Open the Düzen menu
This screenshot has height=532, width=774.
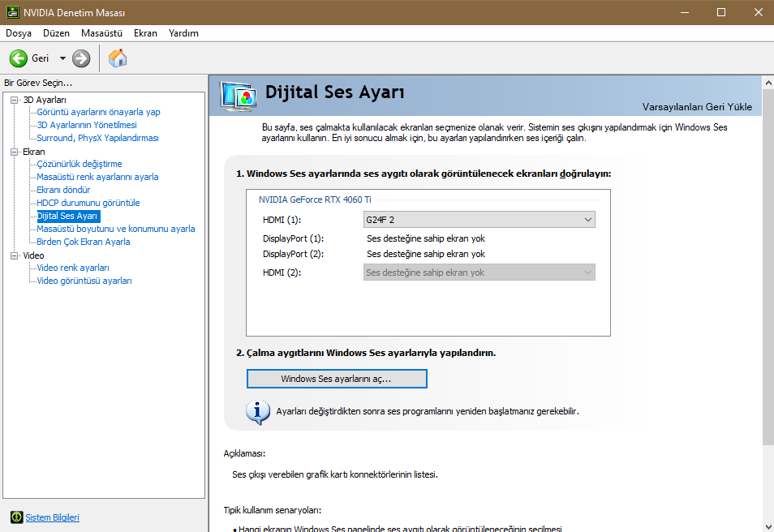56,33
